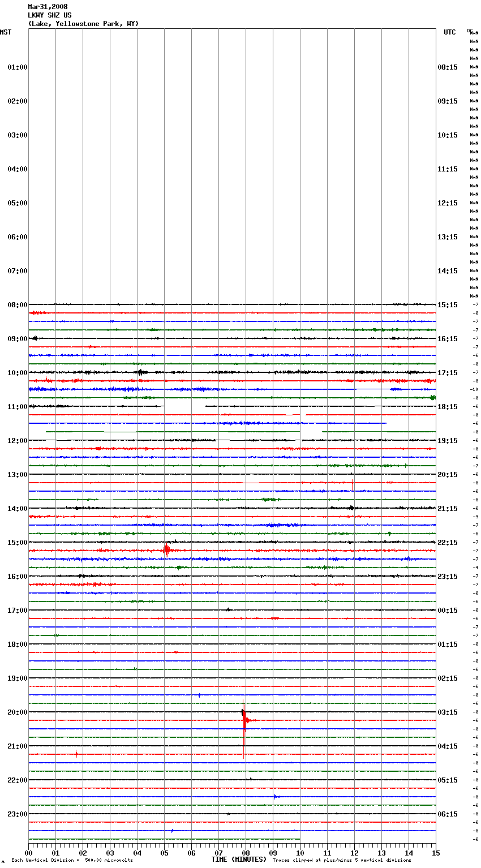Click the '11:15' UTC time label

448,169
